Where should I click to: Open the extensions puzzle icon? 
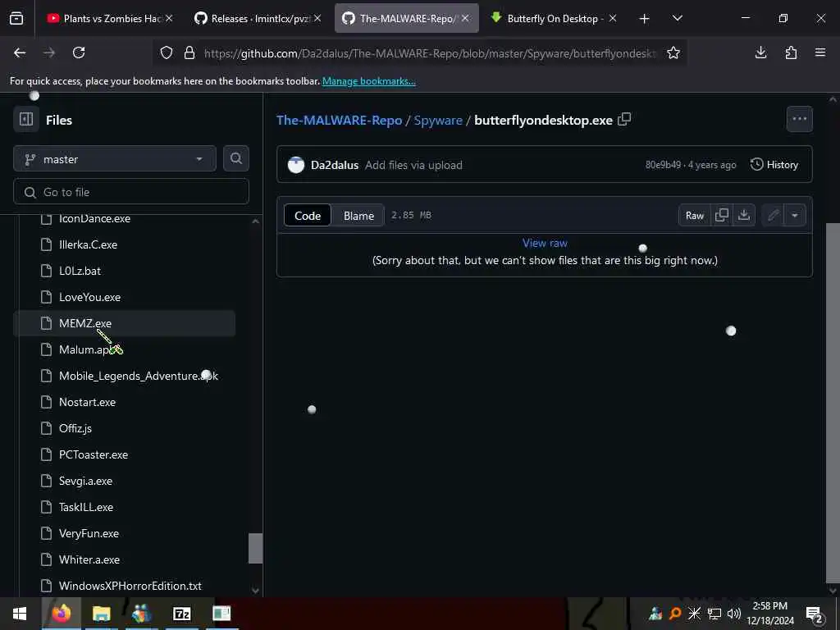tap(791, 52)
